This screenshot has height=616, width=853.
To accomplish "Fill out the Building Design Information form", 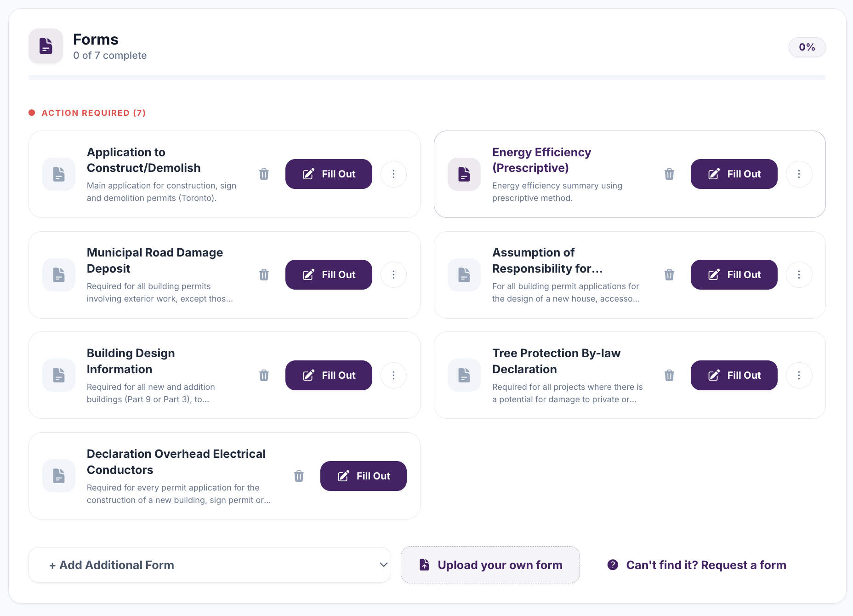I will 329,376.
